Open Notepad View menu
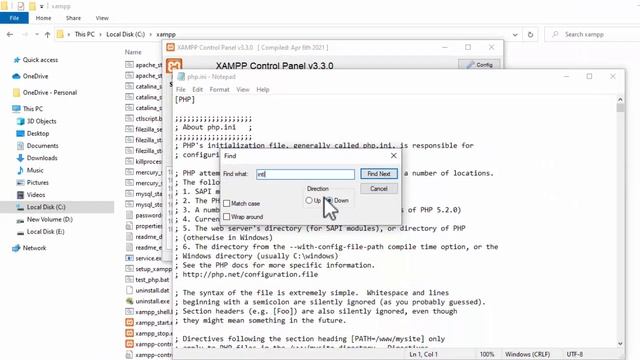Screen dimensions: 640x360 (243, 89)
